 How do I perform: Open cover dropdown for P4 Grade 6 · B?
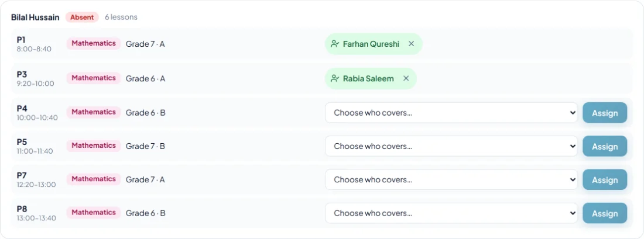[451, 113]
